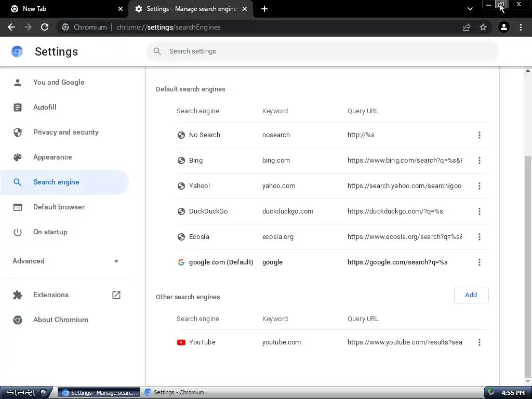
Task: Click the Ecosia engine name
Action: tap(199, 237)
